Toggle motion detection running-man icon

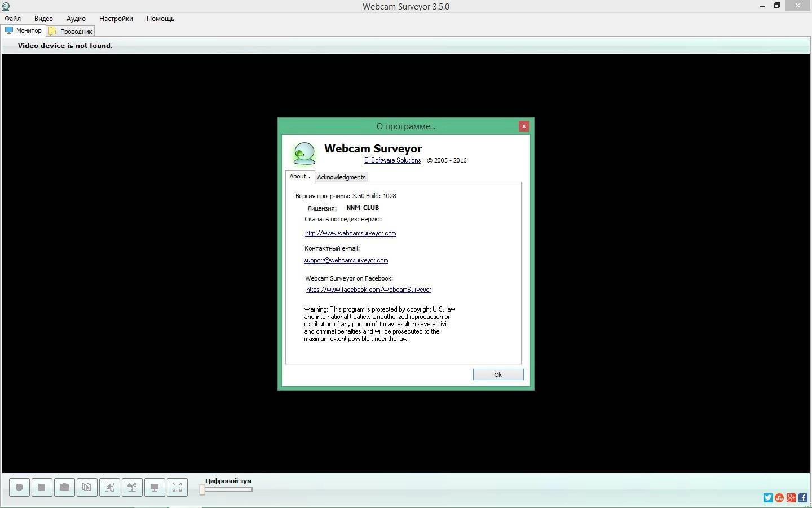[109, 487]
